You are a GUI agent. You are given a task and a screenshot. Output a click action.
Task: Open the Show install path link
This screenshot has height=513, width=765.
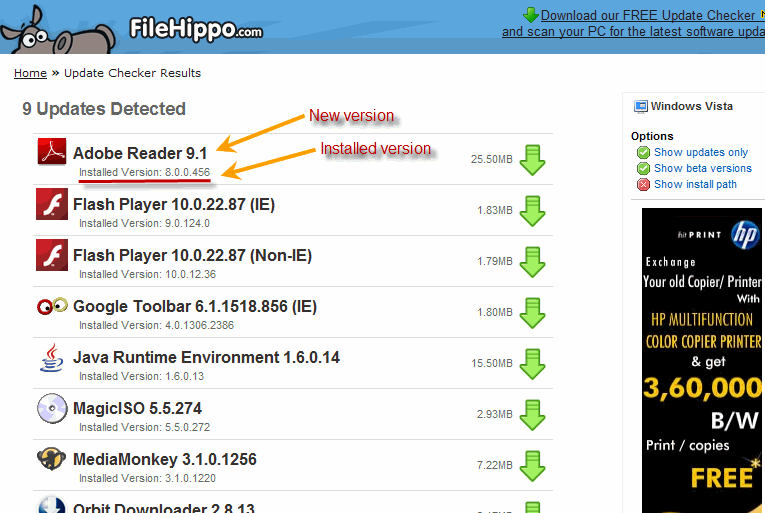(695, 185)
